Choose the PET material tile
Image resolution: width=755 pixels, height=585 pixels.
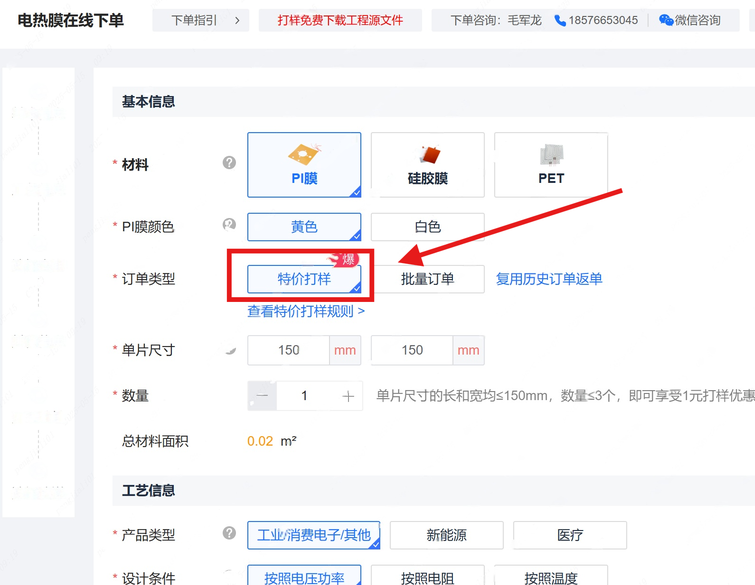[x=550, y=165]
